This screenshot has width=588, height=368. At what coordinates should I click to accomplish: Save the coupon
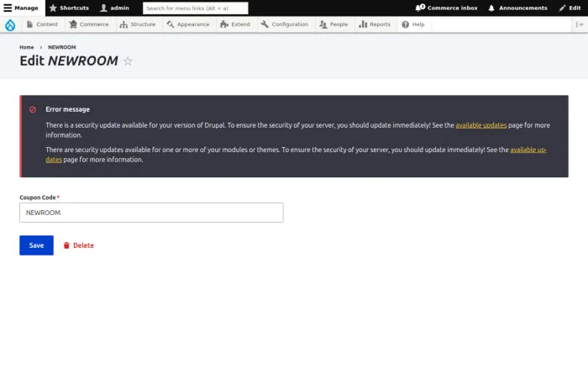tap(36, 245)
